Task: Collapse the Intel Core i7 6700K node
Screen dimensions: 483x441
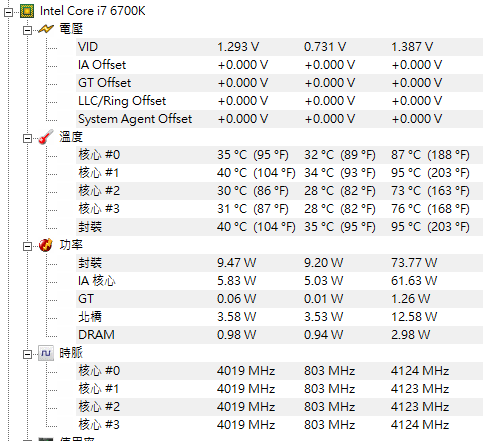Action: [x=8, y=13]
